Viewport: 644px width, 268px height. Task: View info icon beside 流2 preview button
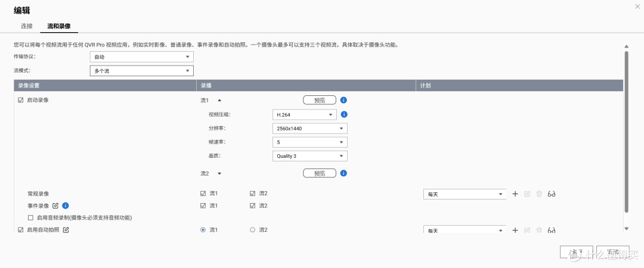[344, 173]
